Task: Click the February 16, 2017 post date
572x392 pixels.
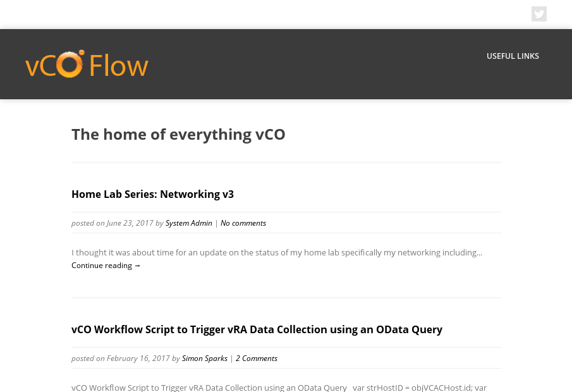Action: pyautogui.click(x=138, y=358)
